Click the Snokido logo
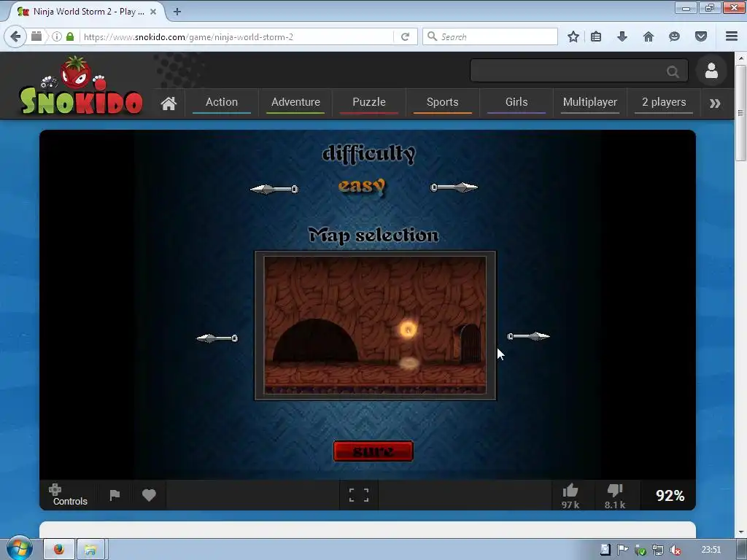Screen dimensions: 747x560 (81, 86)
